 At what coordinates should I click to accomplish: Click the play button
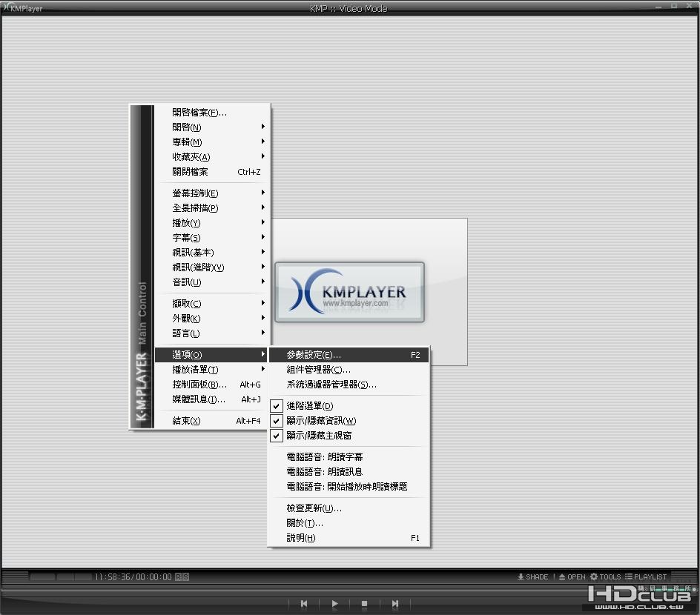click(334, 603)
